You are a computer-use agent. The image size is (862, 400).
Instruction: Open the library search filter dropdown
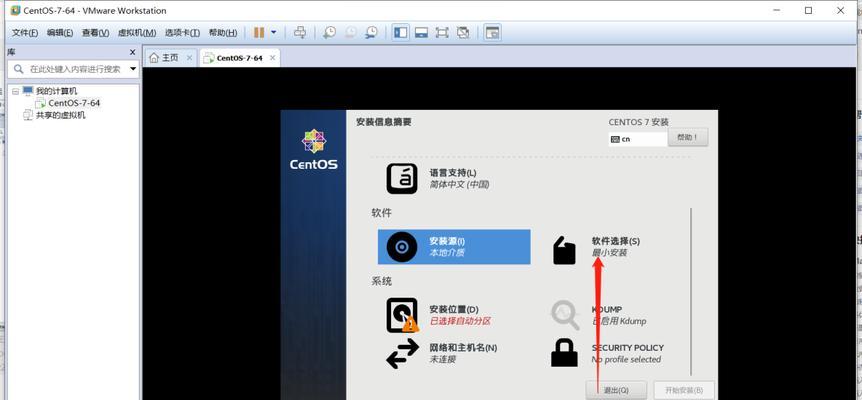click(x=132, y=69)
